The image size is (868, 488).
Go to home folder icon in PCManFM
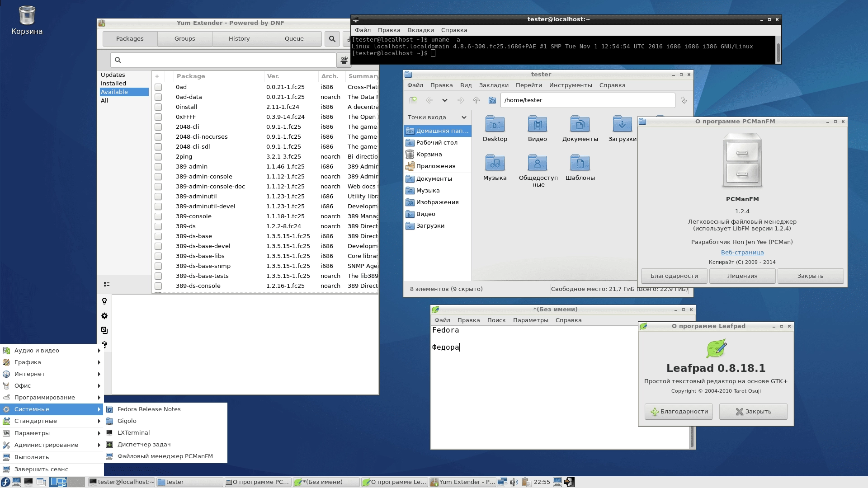coord(492,100)
